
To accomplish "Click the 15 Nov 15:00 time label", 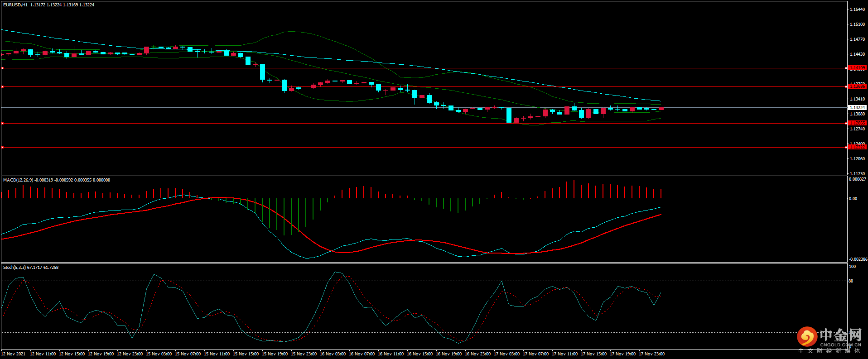I will click(x=246, y=354).
